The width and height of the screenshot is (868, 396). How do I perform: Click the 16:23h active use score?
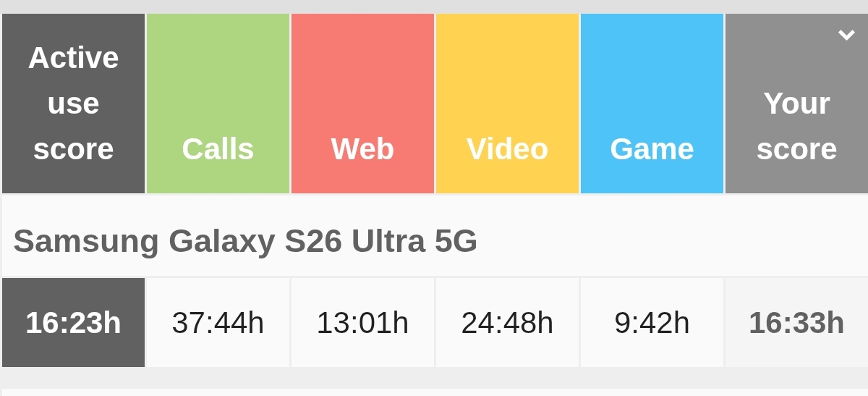(x=73, y=323)
